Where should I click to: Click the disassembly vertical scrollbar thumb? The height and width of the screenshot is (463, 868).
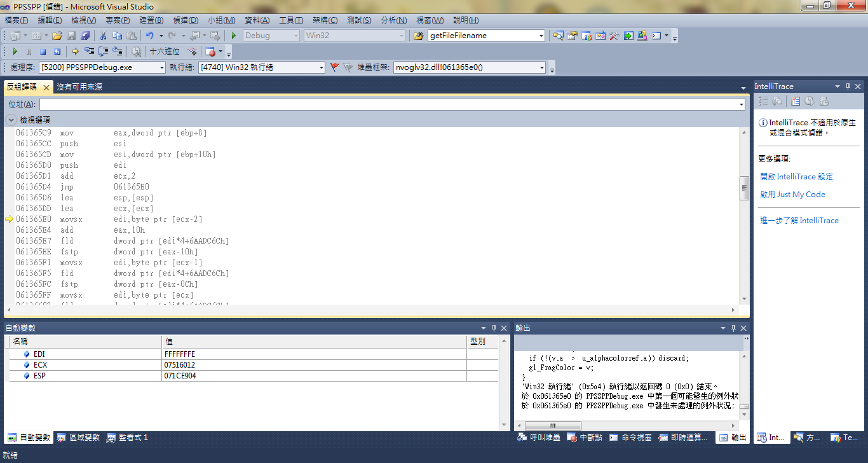coord(743,188)
